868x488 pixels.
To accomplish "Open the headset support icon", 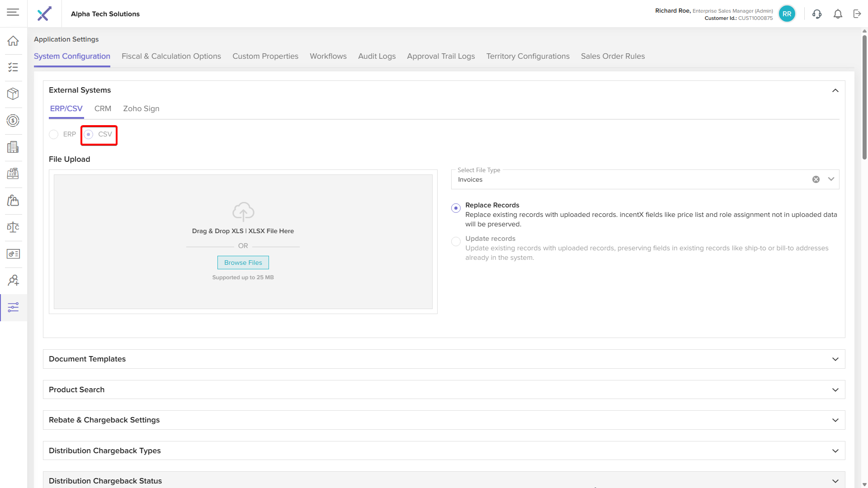I will coord(816,14).
